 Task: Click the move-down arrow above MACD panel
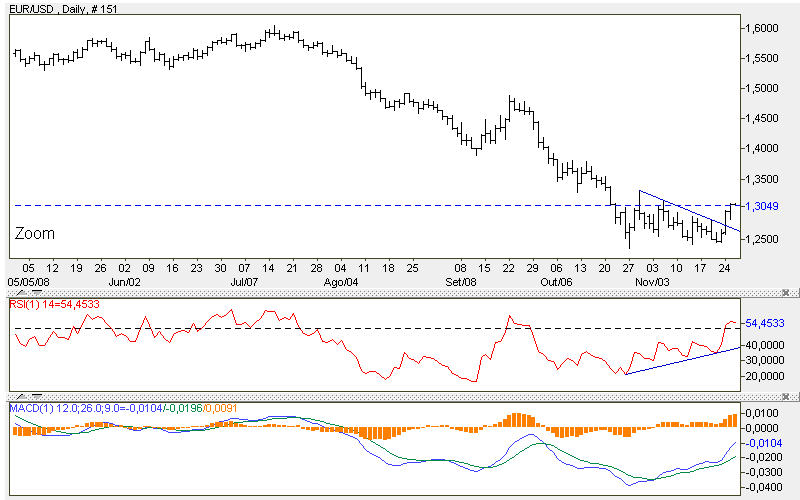(37, 396)
